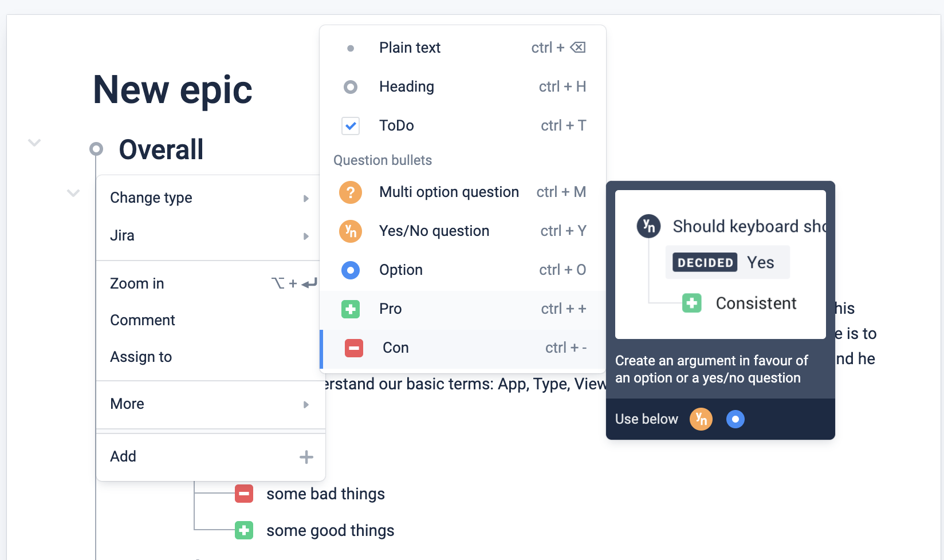Select the green Pro plus icon
The image size is (944, 560).
(351, 309)
